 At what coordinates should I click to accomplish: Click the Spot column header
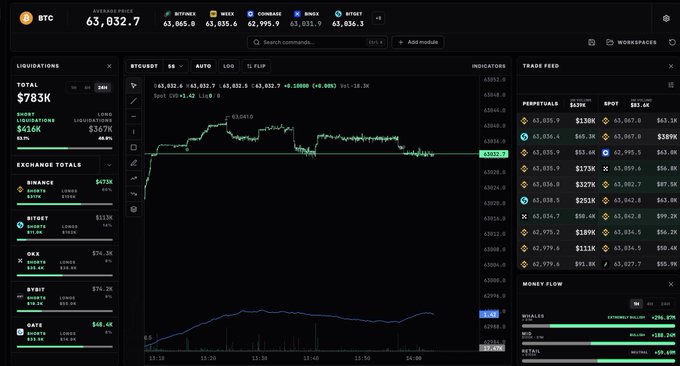tap(611, 104)
